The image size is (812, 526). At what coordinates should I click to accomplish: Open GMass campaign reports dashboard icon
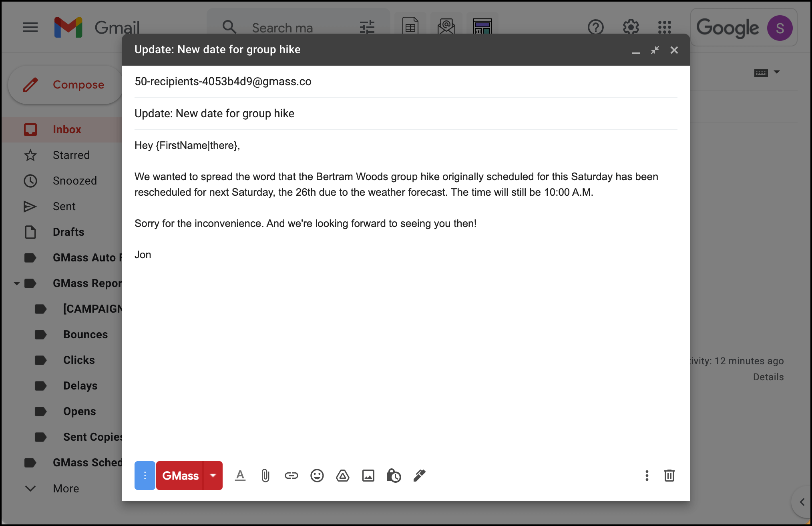[x=482, y=26]
